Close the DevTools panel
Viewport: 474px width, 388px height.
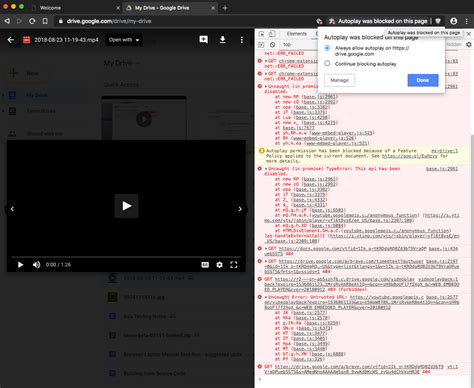click(x=468, y=34)
